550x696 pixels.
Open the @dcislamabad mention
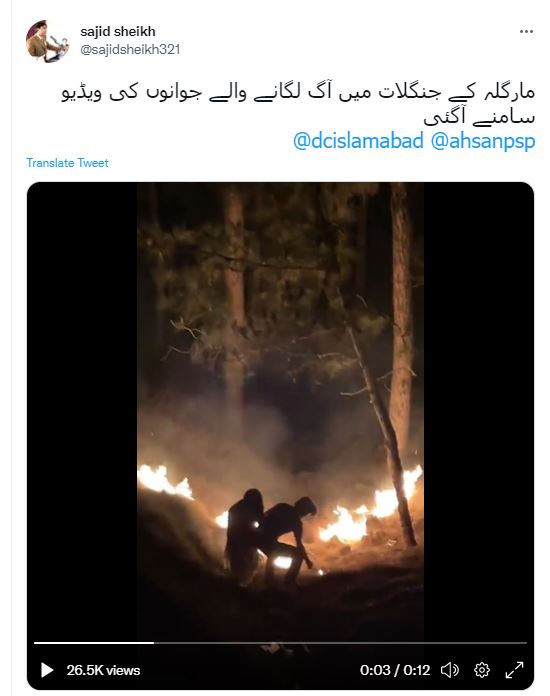coord(358,141)
